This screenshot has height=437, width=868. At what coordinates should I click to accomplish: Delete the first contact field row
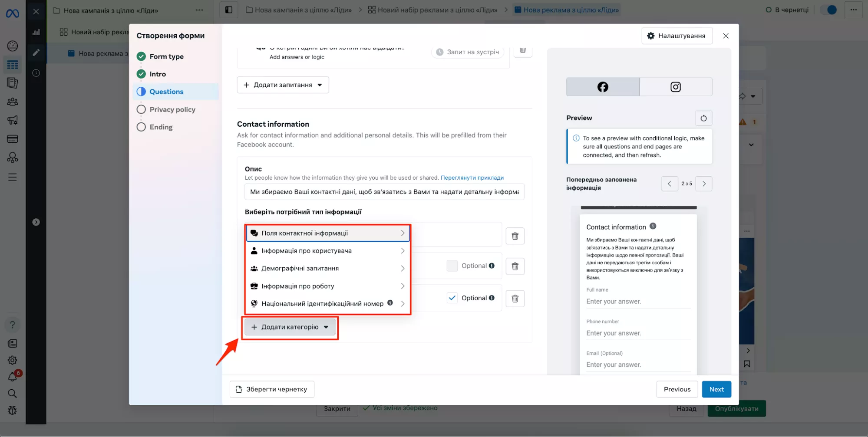point(515,236)
